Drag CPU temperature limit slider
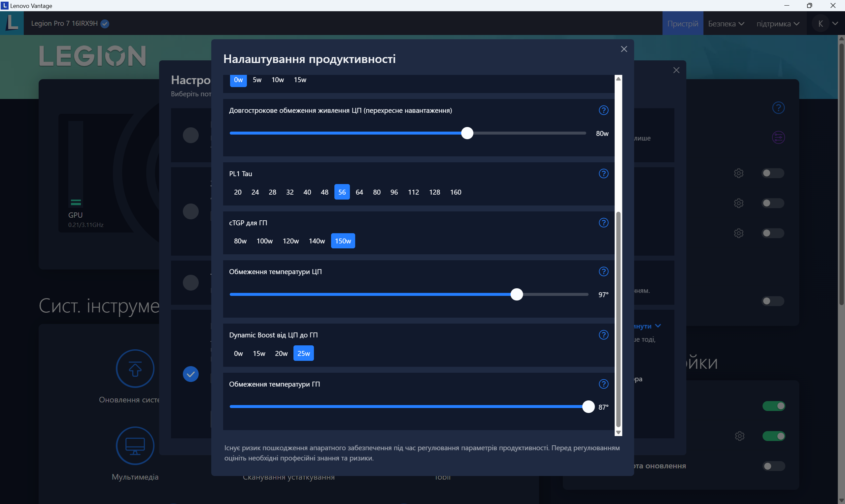The image size is (845, 504). click(517, 294)
